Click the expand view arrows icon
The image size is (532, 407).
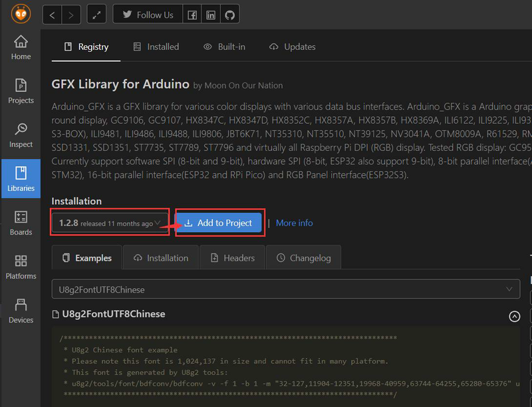[x=96, y=15]
